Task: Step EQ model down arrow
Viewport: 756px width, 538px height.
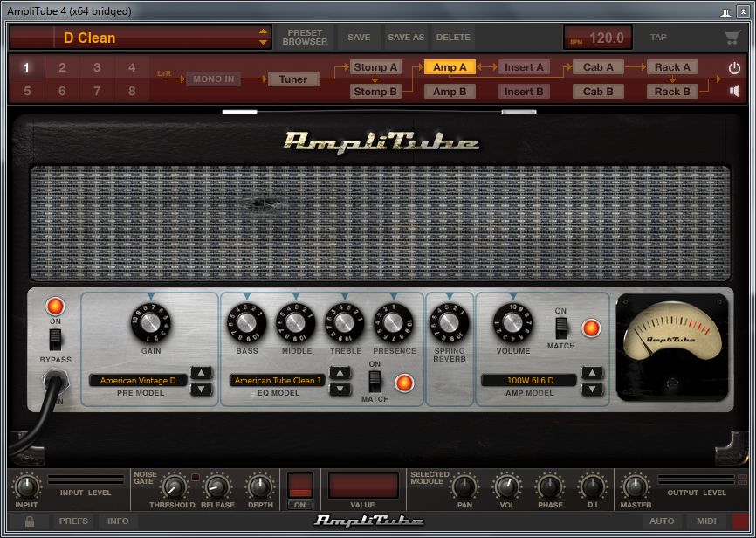Action: (x=340, y=389)
